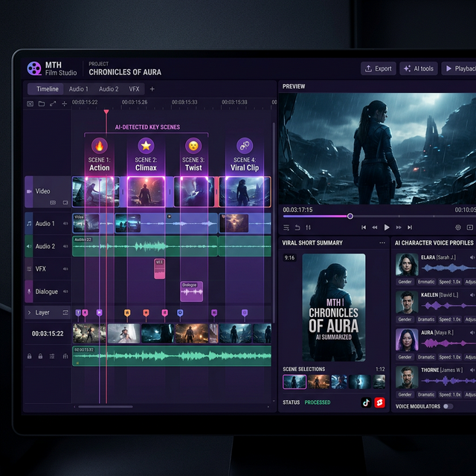Click the Chronicles of Aura poster thumbnail

point(334,307)
